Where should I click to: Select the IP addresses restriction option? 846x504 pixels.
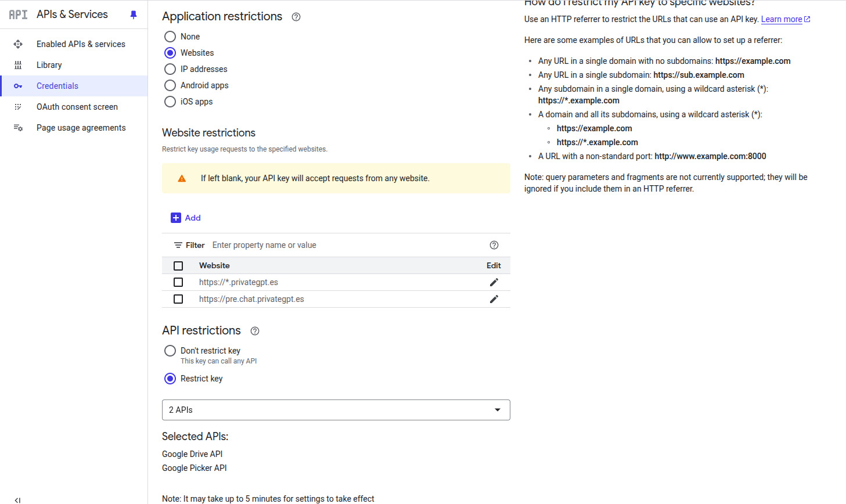pyautogui.click(x=170, y=69)
